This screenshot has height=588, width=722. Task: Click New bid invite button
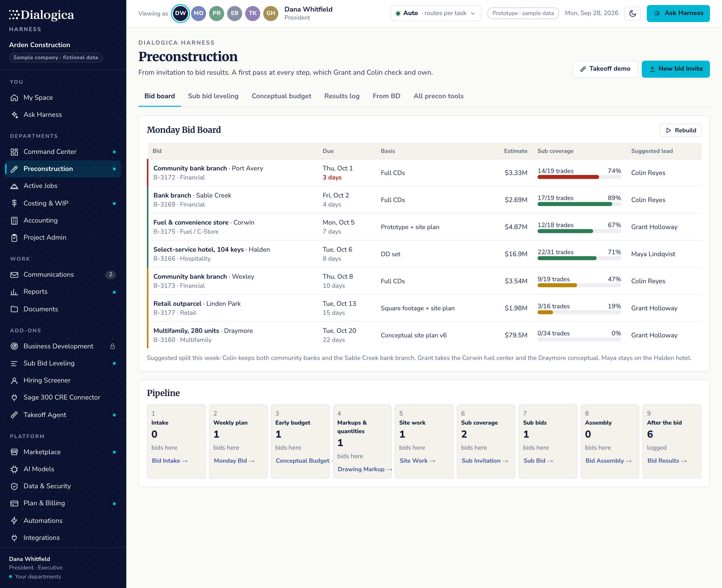675,69
